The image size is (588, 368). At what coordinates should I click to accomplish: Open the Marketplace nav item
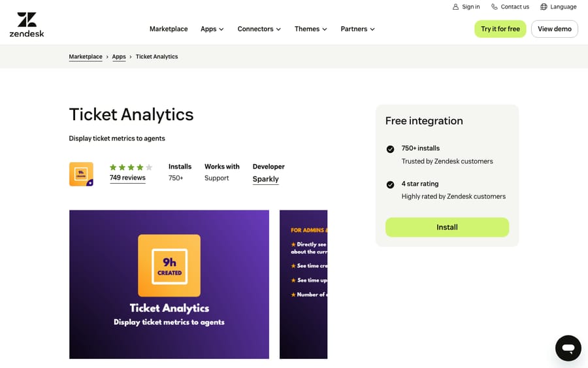pos(169,29)
